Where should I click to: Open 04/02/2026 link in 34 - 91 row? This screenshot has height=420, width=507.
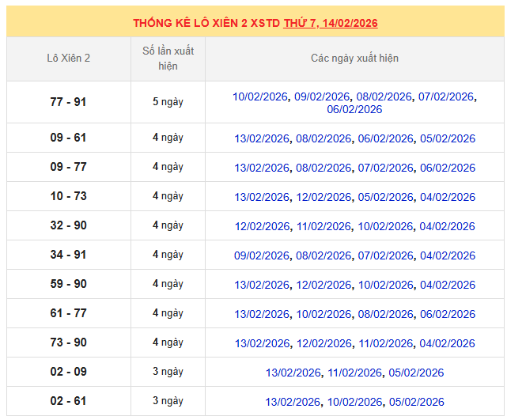click(448, 255)
